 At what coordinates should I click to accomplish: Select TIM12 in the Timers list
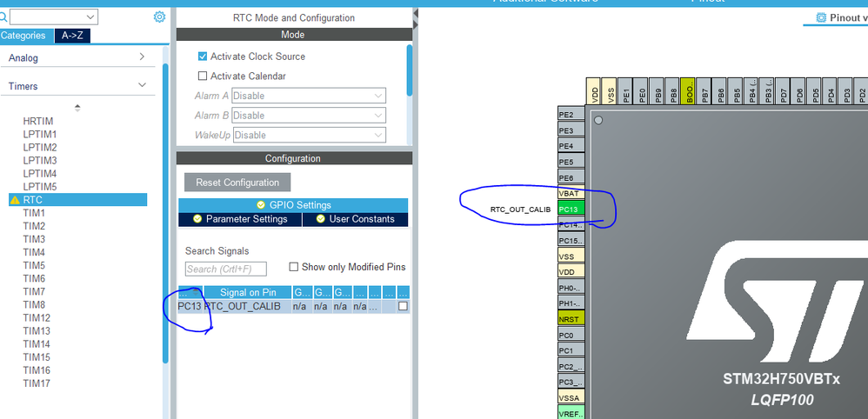37,317
